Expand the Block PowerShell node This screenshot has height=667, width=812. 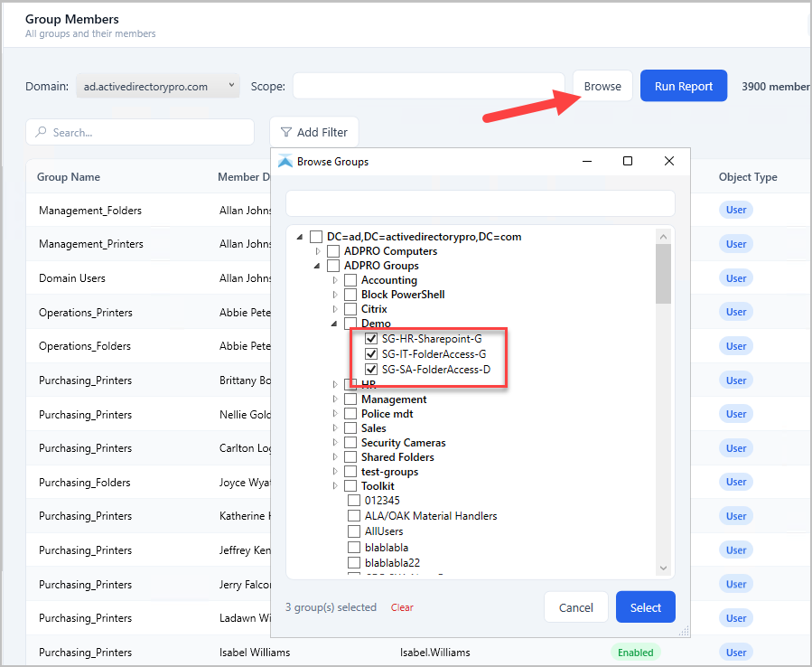[335, 295]
